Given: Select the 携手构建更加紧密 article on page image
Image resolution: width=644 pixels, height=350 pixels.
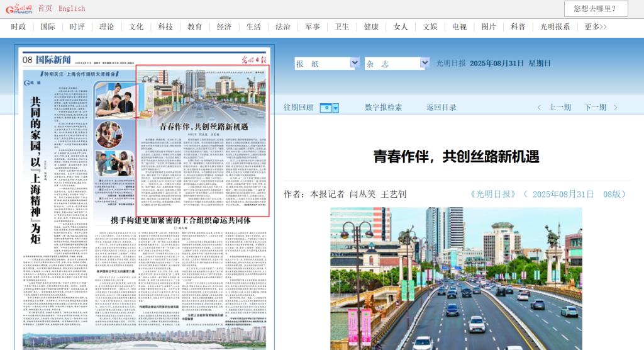Looking at the screenshot, I should 180,221.
